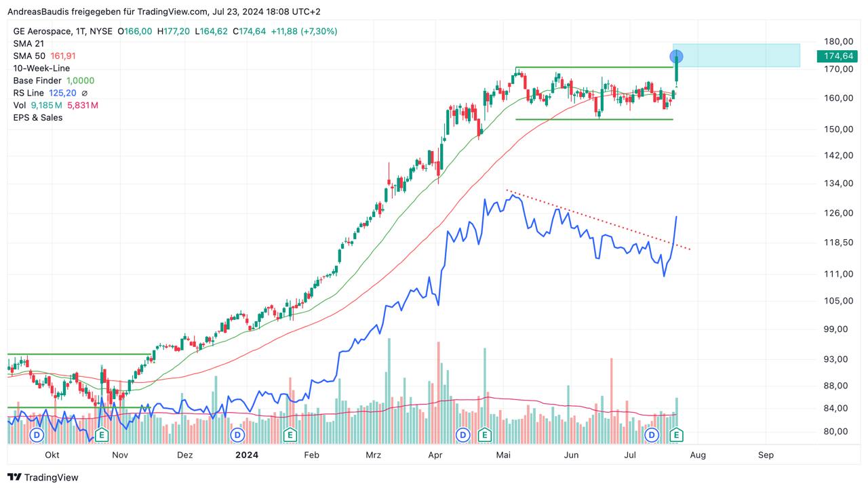Image resolution: width=868 pixels, height=490 pixels.
Task: Click the blue circle marker on breakout candle
Action: point(676,56)
